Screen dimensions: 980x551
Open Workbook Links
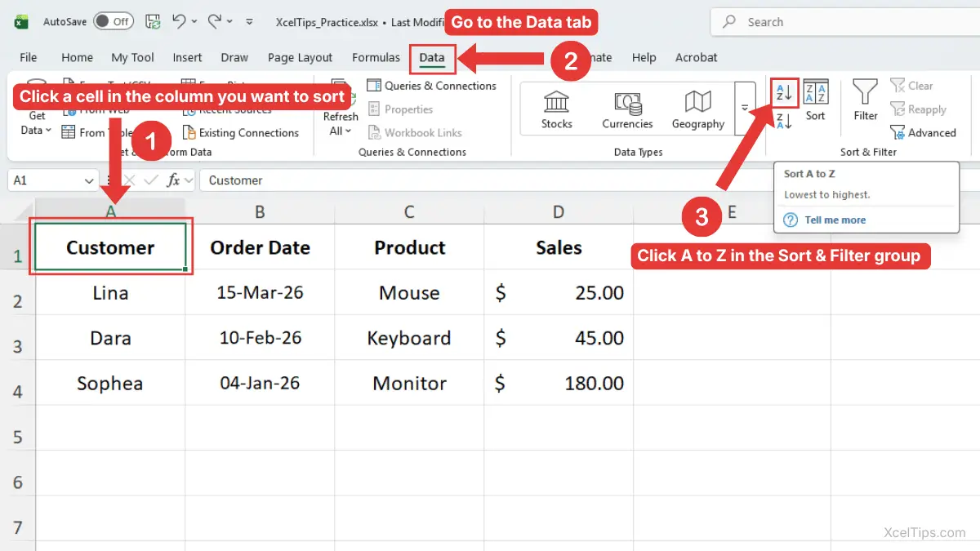point(414,132)
